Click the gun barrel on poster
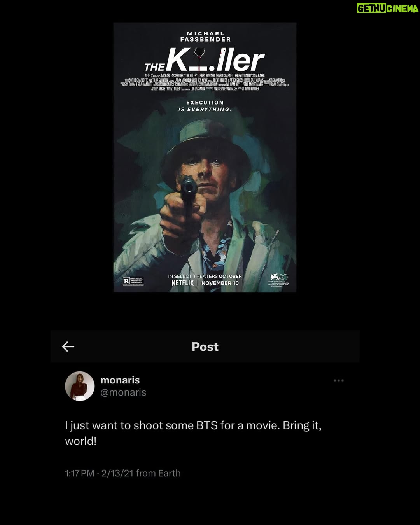This screenshot has height=525, width=420. click(x=189, y=188)
